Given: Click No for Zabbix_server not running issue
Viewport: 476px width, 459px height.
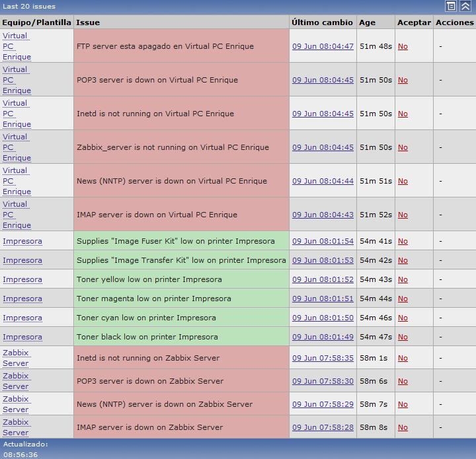Looking at the screenshot, I should (403, 147).
